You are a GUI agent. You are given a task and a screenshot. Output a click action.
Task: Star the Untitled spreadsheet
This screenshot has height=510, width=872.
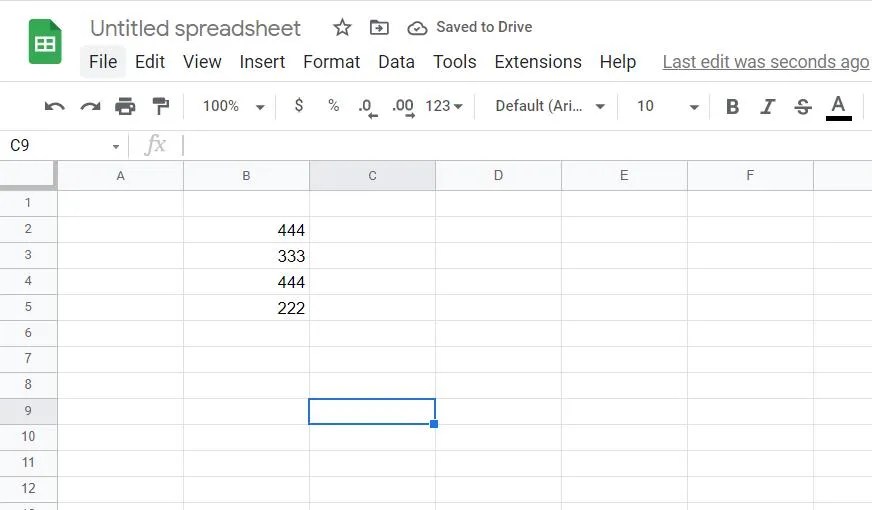point(342,27)
